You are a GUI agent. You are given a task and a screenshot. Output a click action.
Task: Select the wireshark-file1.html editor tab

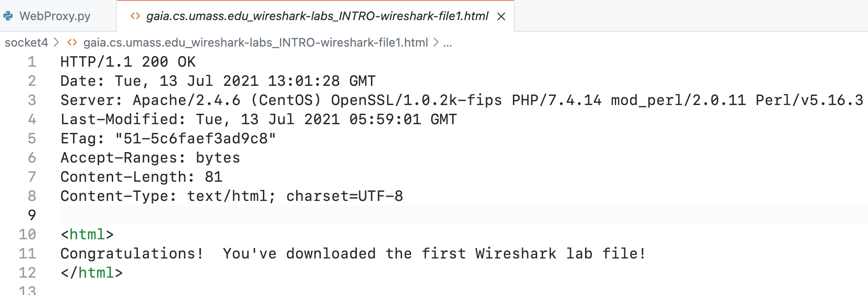(315, 16)
